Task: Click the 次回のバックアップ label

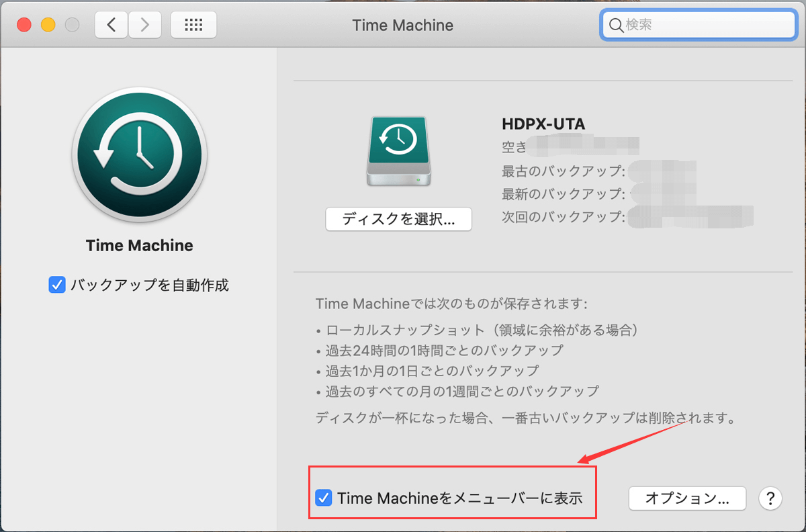Action: [563, 217]
